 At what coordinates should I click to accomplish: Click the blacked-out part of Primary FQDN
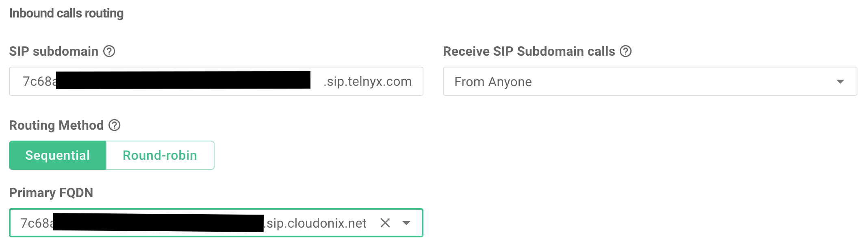[x=158, y=222]
